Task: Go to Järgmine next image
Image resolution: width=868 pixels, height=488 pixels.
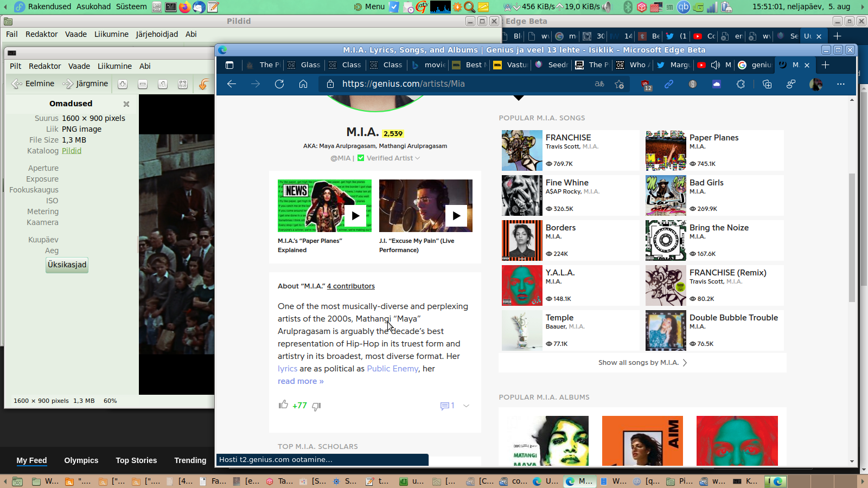Action: 86,84
